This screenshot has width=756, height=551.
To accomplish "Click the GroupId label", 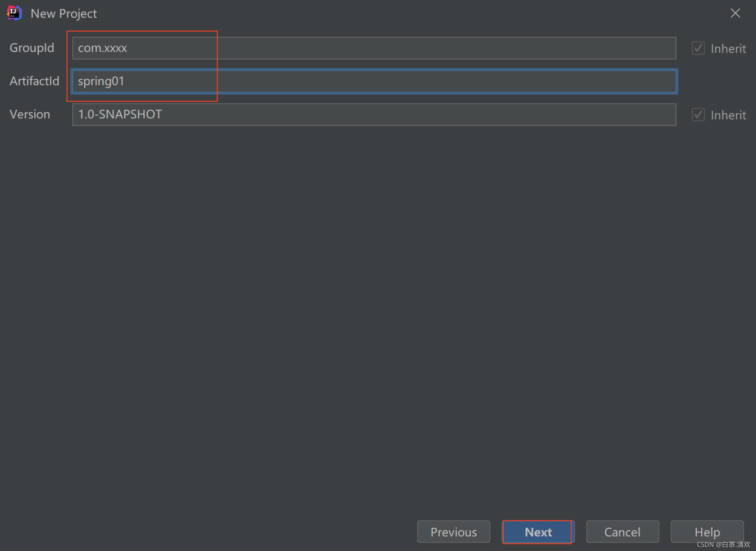I will 32,48.
